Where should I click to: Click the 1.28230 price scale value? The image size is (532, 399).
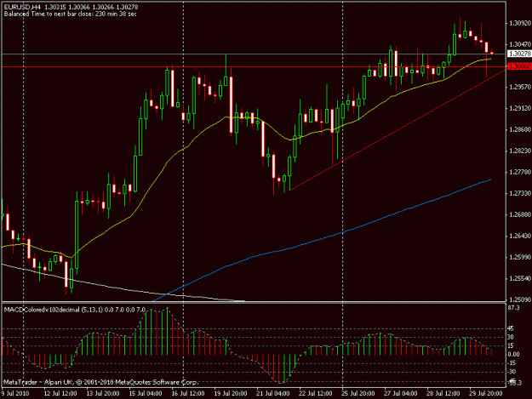coord(519,151)
